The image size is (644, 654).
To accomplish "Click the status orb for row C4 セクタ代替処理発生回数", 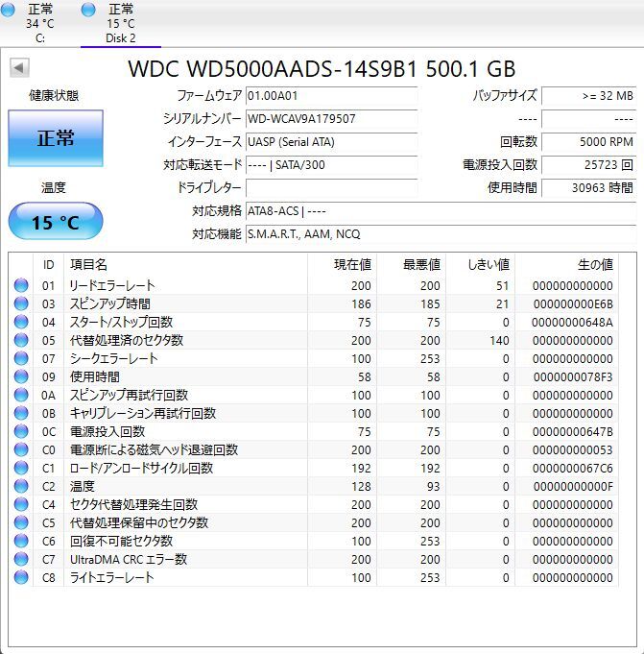I will [21, 504].
